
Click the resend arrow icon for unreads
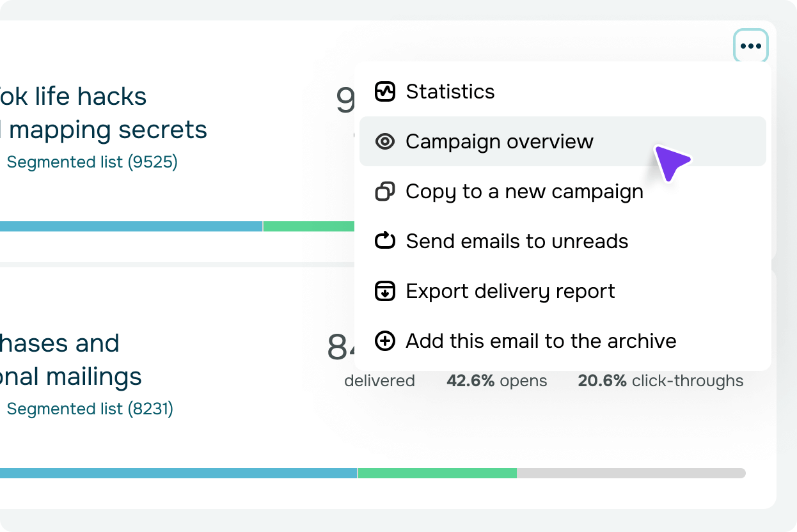[384, 241]
